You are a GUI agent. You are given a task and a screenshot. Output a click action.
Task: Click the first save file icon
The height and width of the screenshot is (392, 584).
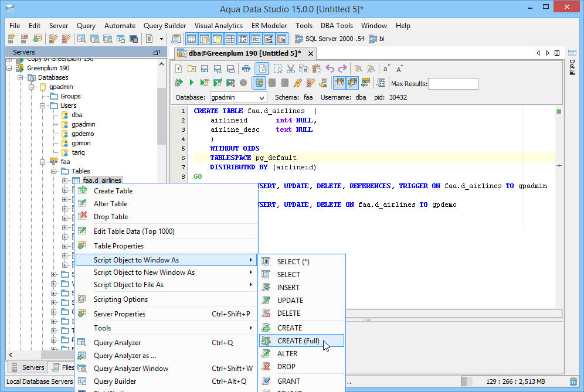(x=205, y=69)
